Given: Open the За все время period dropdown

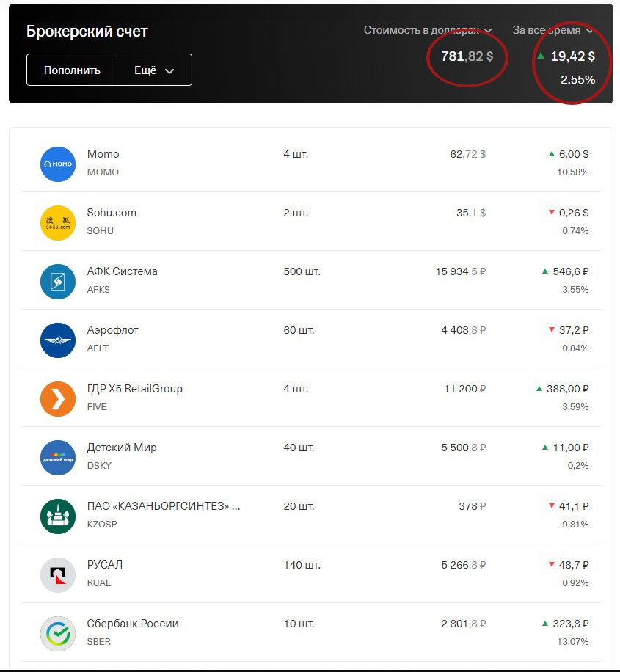Looking at the screenshot, I should [552, 30].
